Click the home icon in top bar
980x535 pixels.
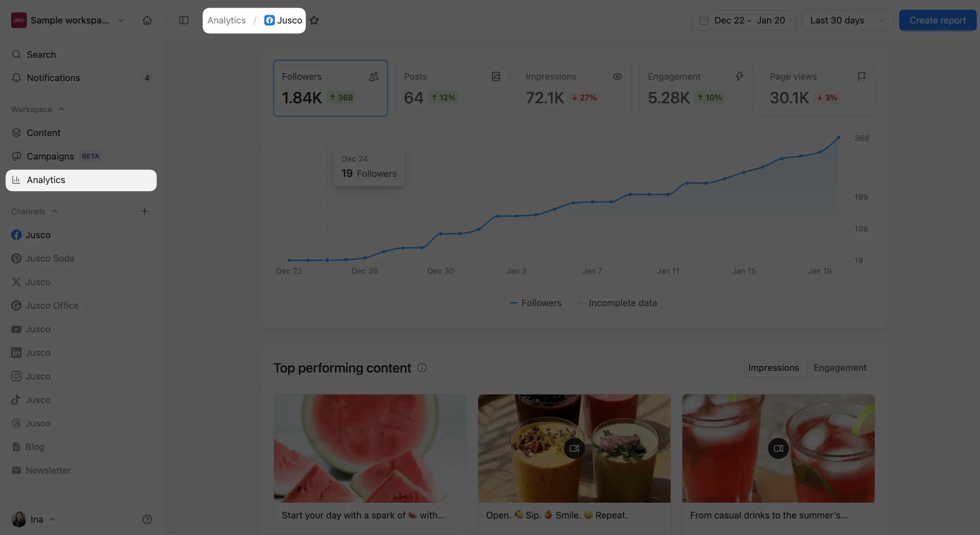pyautogui.click(x=147, y=20)
